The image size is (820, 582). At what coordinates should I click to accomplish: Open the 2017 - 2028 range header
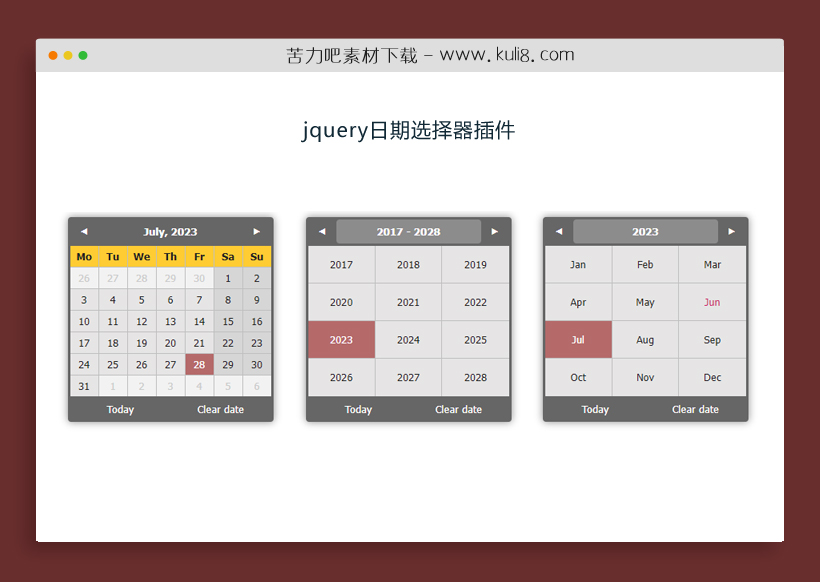pos(408,231)
